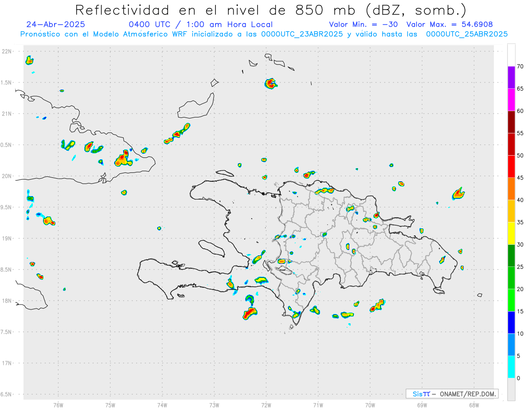The height and width of the screenshot is (411, 532).
Task: Click the colorbar scale label '70'
Action: tap(521, 67)
